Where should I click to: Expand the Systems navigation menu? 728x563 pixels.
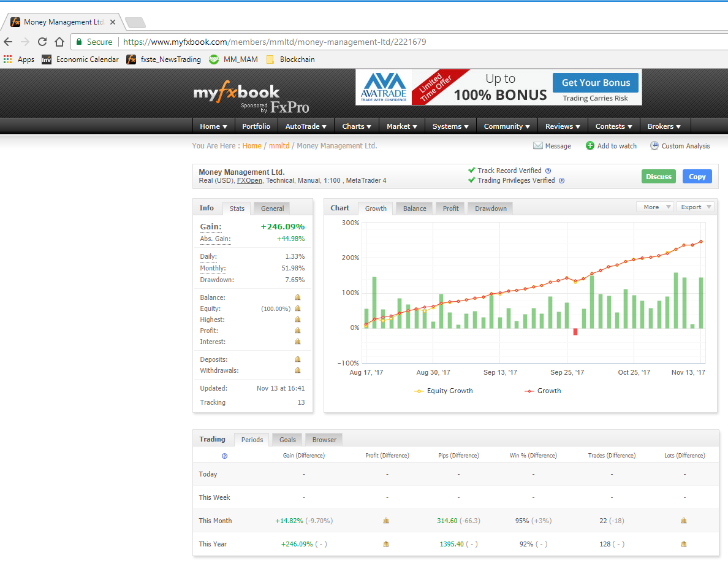450,126
